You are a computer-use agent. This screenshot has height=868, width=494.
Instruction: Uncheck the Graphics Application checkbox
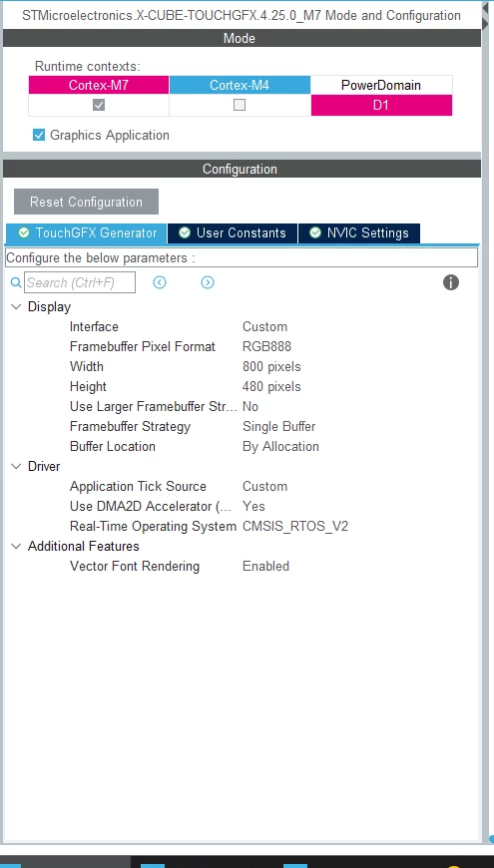pos(39,135)
